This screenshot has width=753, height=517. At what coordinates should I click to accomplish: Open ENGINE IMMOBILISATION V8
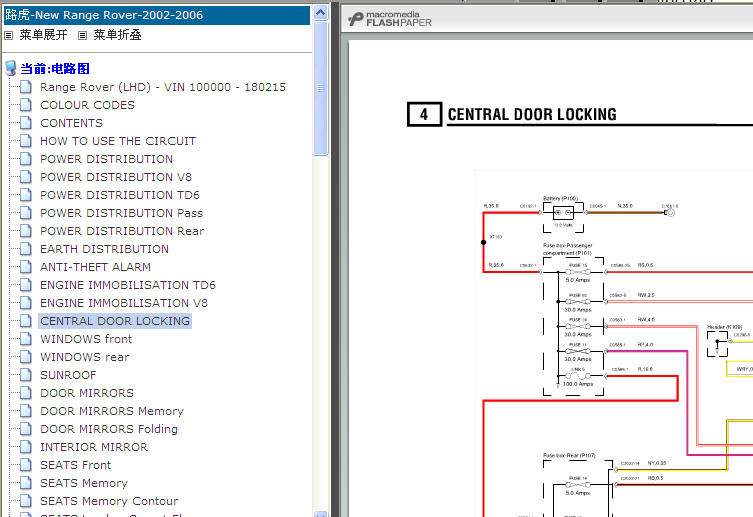pyautogui.click(x=124, y=303)
